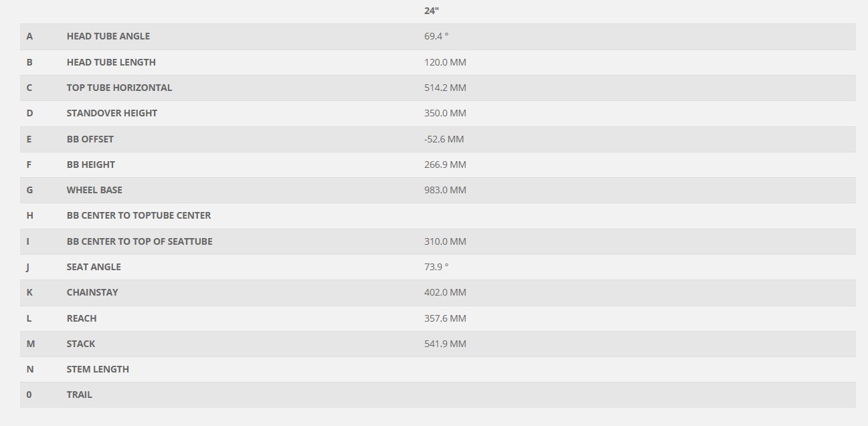This screenshot has height=426, width=868.
Task: Select the BB Center to Toptube Center label
Action: pyautogui.click(x=139, y=215)
